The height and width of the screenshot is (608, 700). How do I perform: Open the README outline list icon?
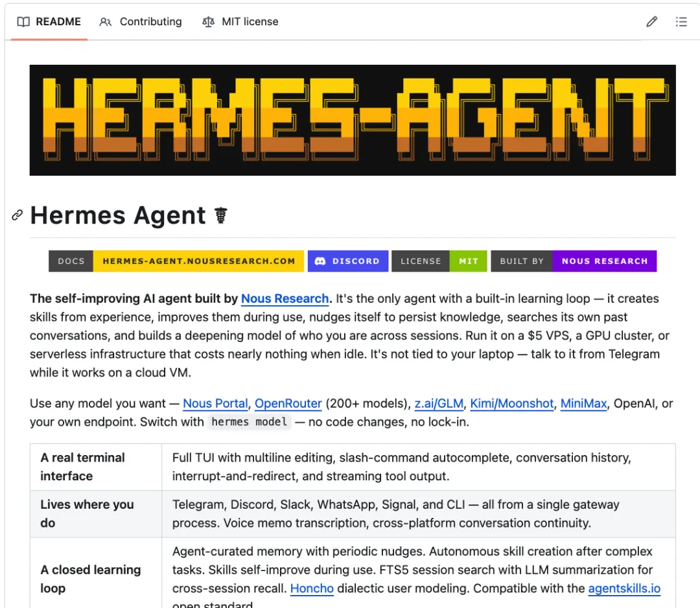pos(681,21)
